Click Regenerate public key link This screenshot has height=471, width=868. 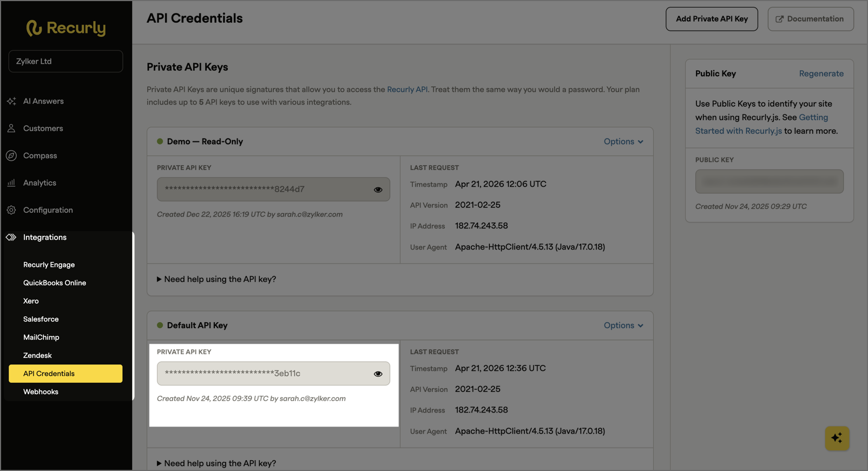tap(821, 74)
